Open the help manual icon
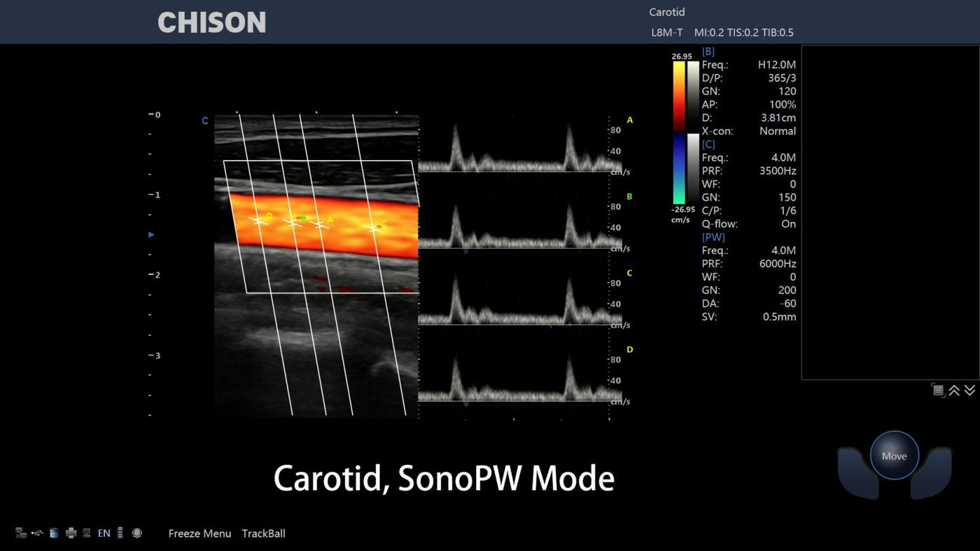Viewport: 980px width, 551px height. coord(137,533)
